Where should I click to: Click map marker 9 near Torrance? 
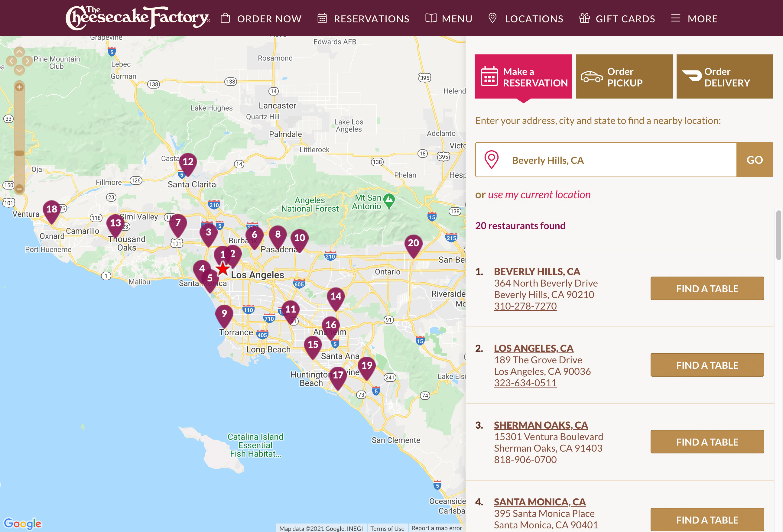[224, 315]
